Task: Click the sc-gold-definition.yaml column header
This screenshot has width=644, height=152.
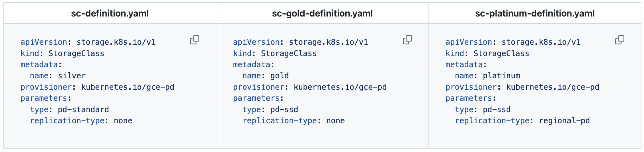Action: [322, 13]
